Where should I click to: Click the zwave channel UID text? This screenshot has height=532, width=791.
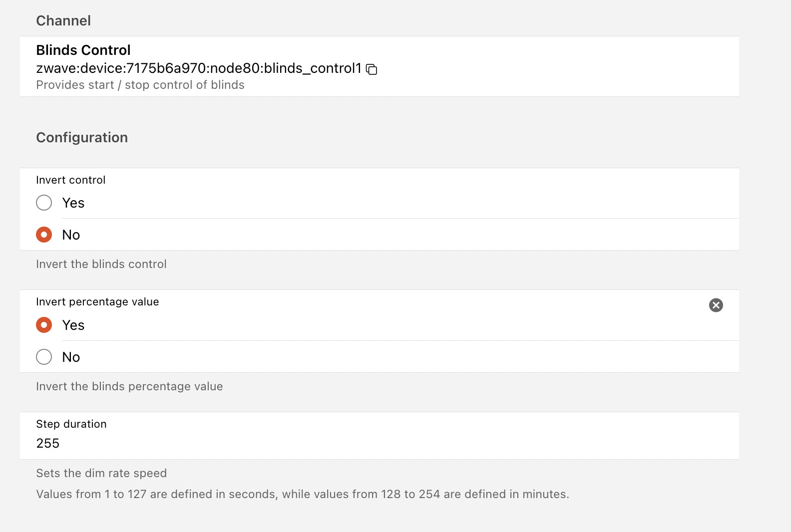198,68
